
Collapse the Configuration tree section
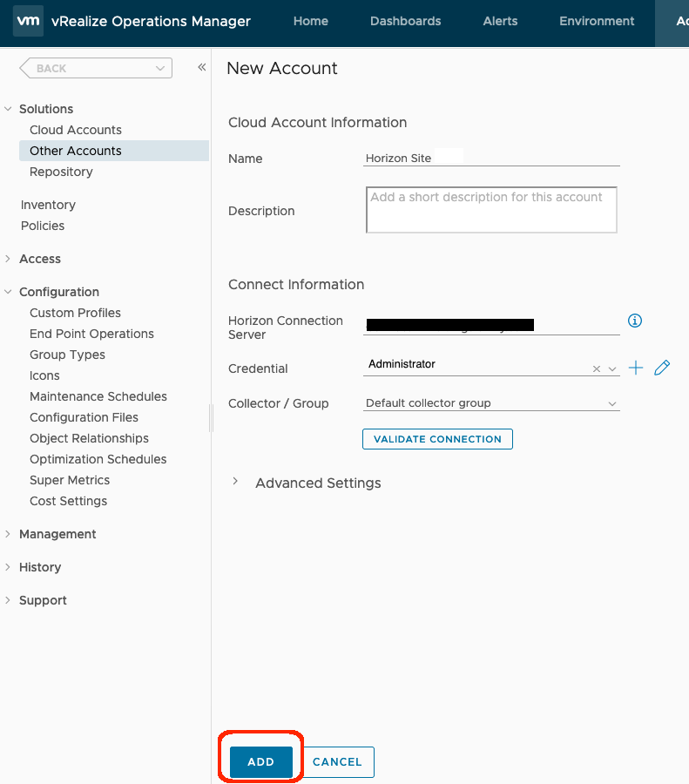click(x=8, y=292)
